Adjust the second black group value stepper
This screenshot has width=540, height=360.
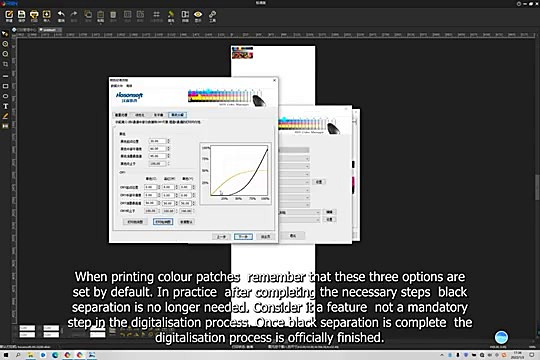coord(168,148)
